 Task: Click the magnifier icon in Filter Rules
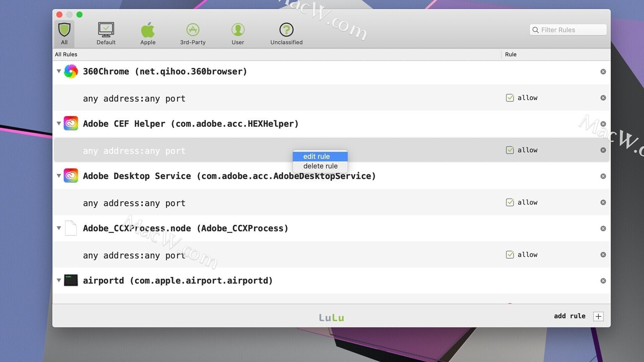pyautogui.click(x=535, y=30)
